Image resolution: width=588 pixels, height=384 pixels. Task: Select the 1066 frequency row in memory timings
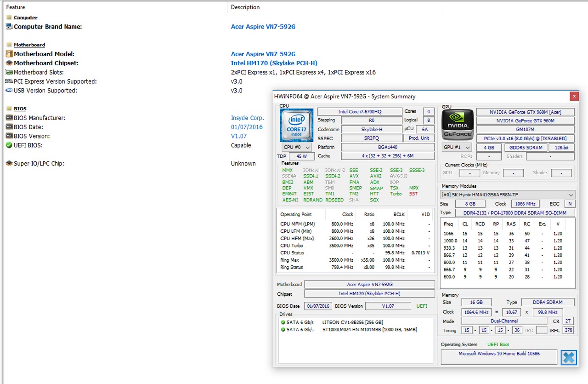click(507, 234)
